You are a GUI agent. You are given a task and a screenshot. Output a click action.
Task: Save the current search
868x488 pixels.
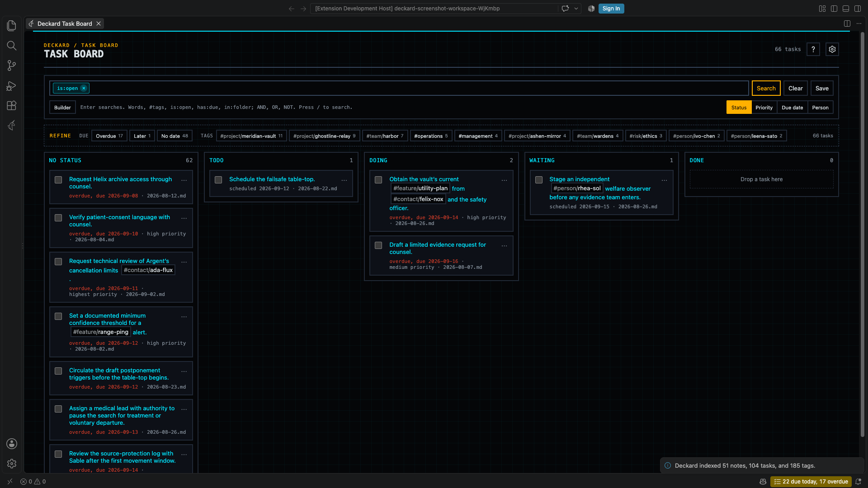[822, 88]
